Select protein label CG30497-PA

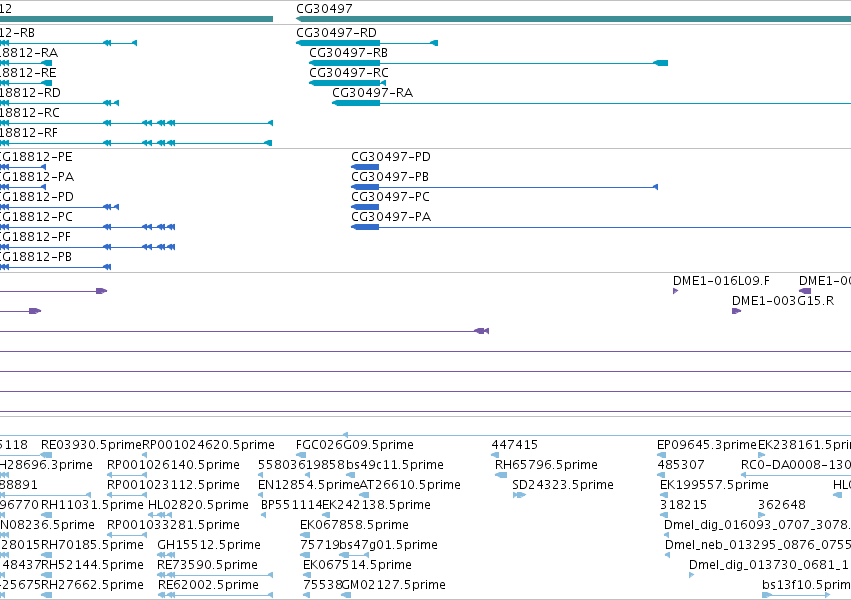coord(391,217)
